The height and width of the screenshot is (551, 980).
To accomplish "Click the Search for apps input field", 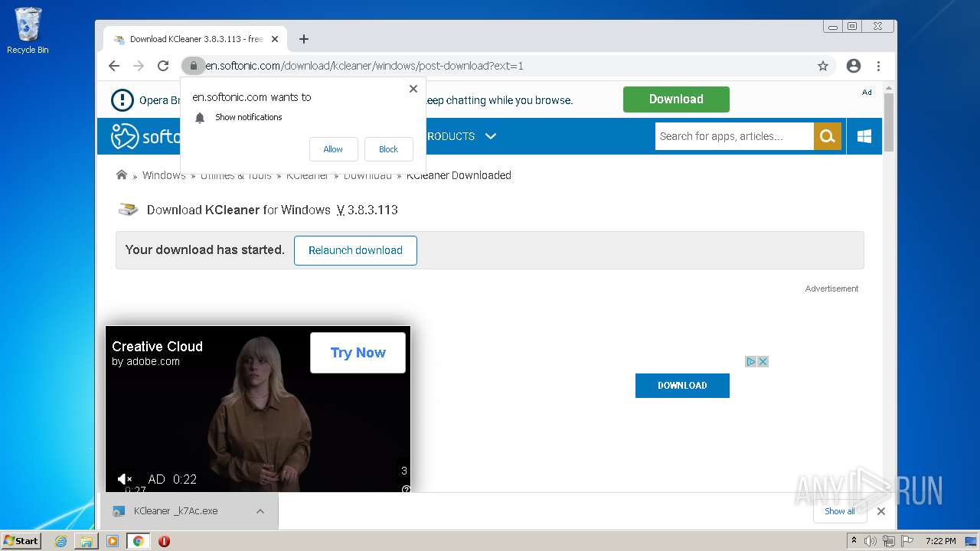I will [734, 136].
